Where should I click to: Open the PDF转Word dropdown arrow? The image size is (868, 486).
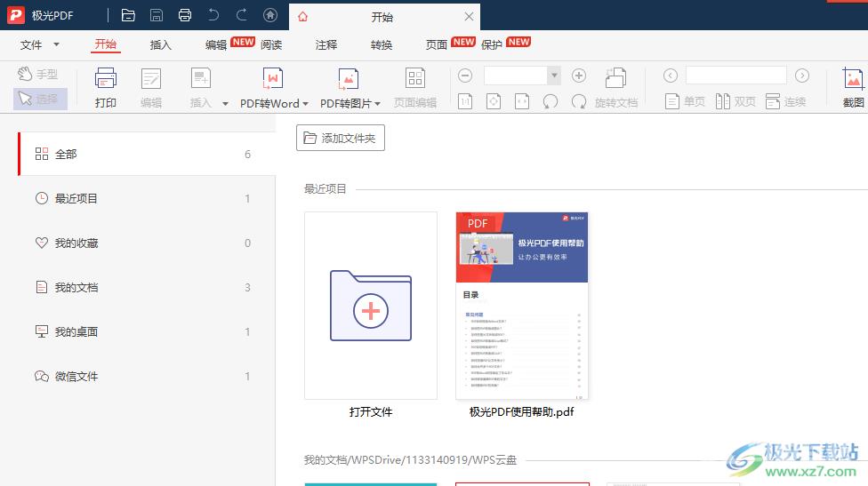tap(305, 103)
